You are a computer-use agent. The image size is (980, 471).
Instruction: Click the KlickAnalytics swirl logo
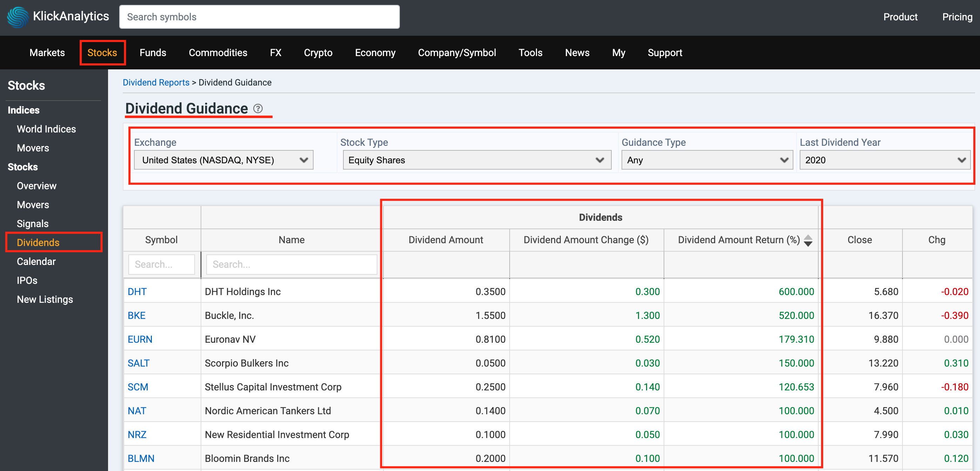click(18, 17)
